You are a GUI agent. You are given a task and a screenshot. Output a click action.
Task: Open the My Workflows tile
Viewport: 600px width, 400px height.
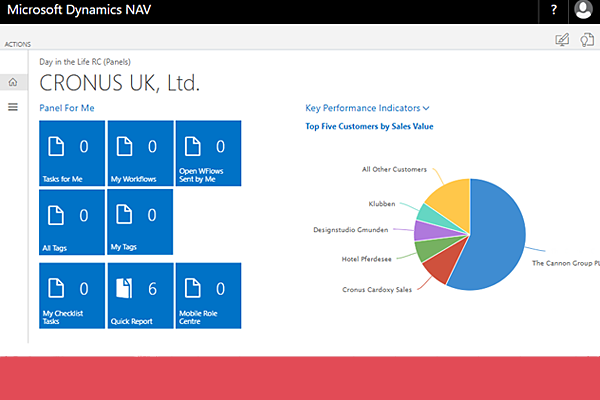pyautogui.click(x=140, y=153)
